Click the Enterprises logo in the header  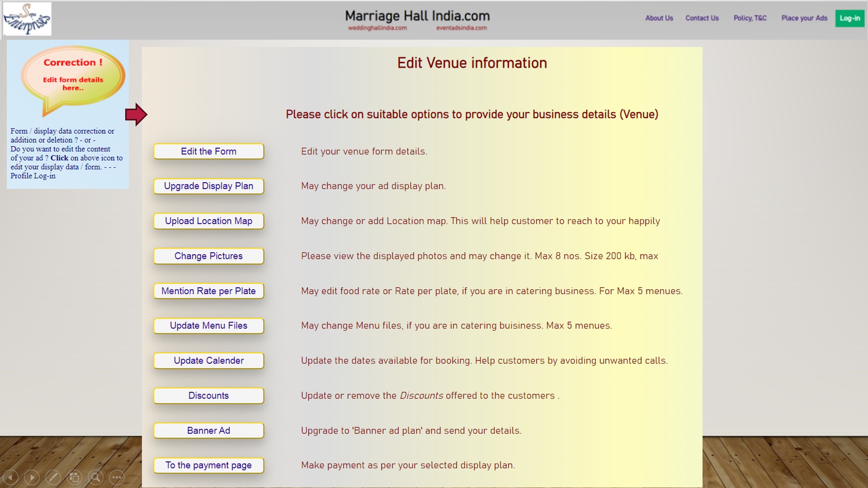[27, 19]
